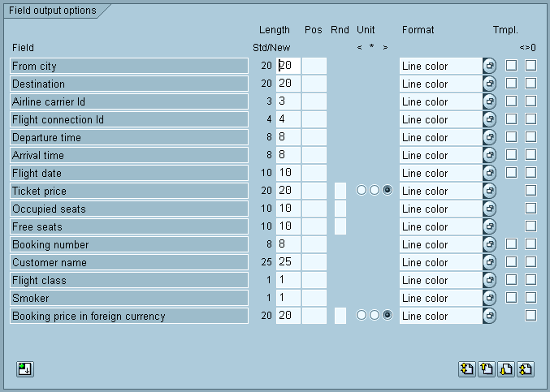Viewport: 550px width, 392px height.
Task: Click Line color format field for Free seats
Action: (440, 226)
